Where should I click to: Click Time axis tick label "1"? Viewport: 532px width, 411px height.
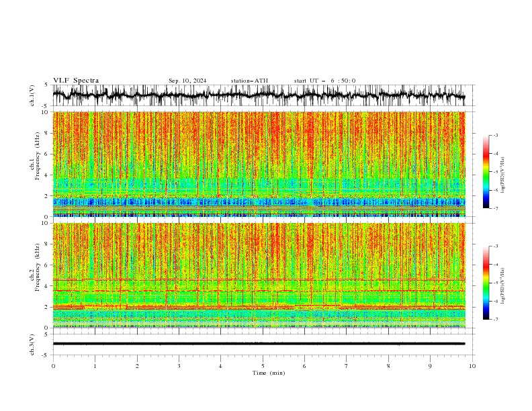coord(95,366)
